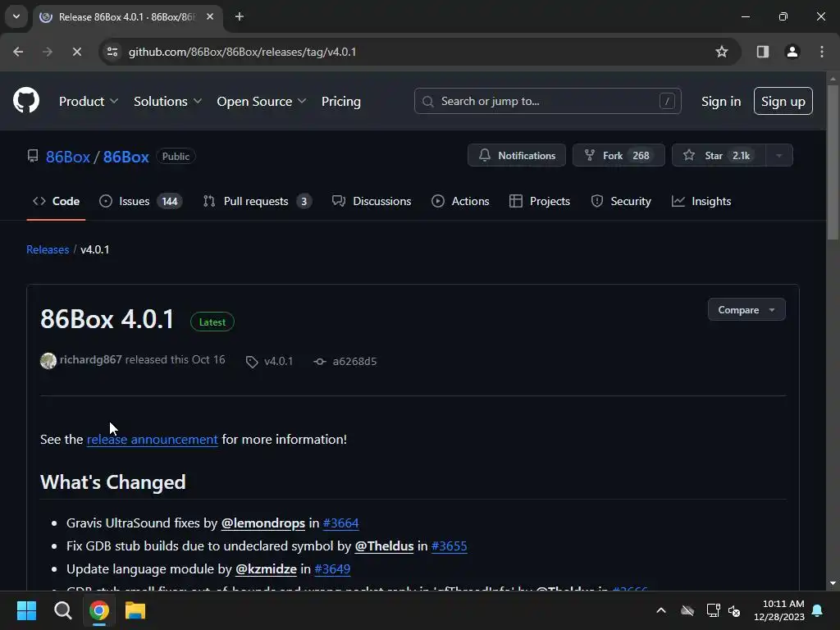This screenshot has height=630, width=840.
Task: Show hidden system tray icons
Action: click(x=661, y=610)
